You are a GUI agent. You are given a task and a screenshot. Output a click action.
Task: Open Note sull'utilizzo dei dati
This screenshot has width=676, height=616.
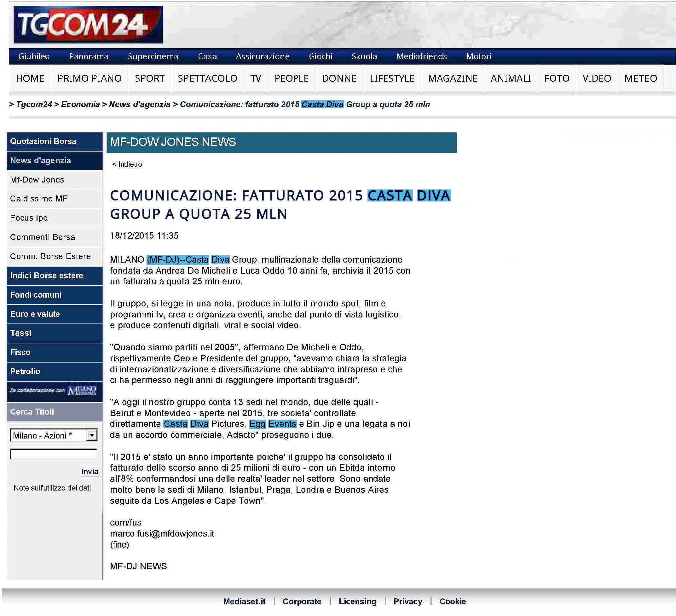(52, 488)
